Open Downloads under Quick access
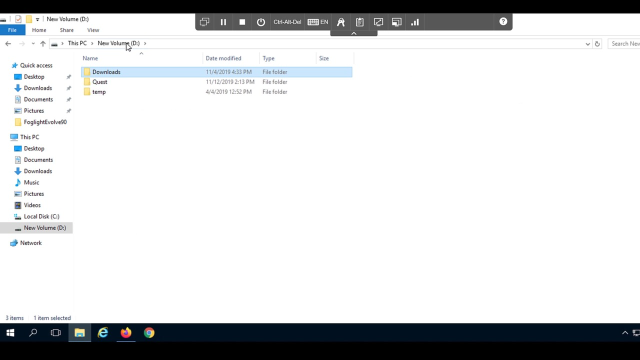The width and height of the screenshot is (640, 360). (38, 88)
